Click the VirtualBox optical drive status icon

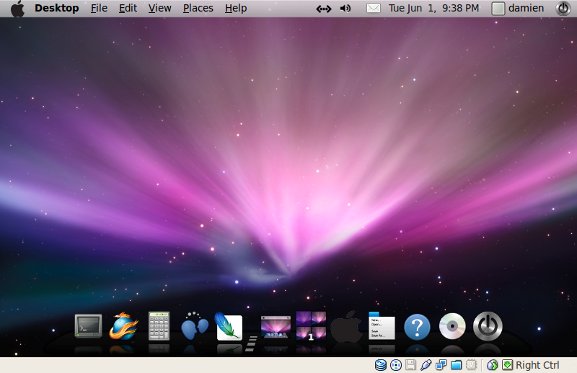tap(396, 365)
